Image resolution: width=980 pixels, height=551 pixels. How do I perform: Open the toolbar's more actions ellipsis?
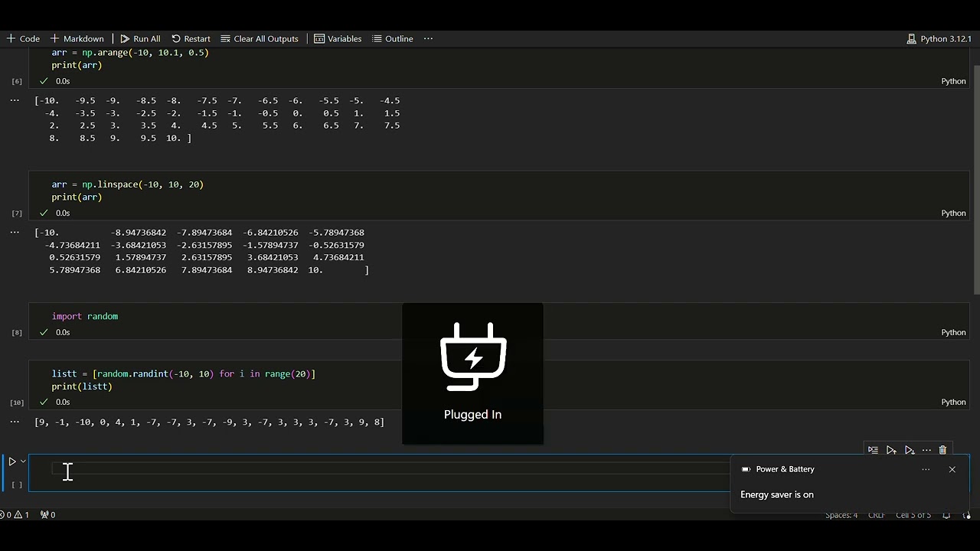click(428, 38)
